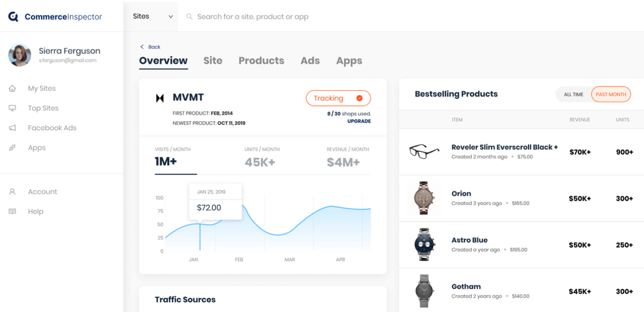Click the $70K+ revenue value

pos(580,152)
